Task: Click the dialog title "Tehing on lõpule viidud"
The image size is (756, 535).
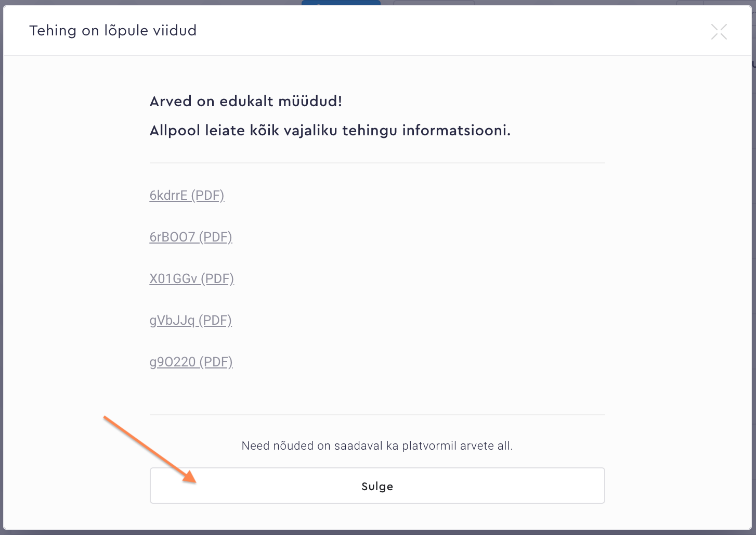Action: click(113, 31)
